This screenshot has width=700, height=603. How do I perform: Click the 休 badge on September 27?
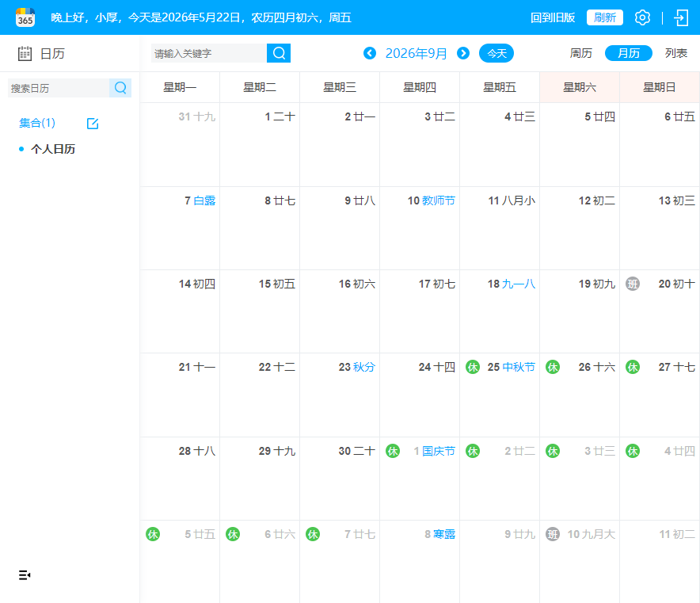[633, 367]
